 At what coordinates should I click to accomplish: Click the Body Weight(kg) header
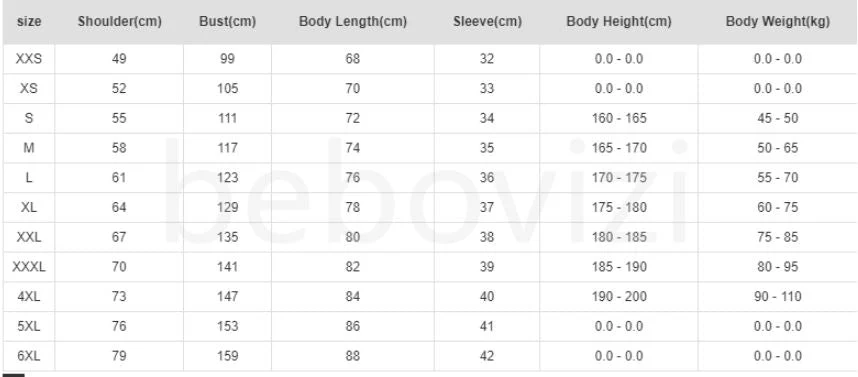point(778,22)
